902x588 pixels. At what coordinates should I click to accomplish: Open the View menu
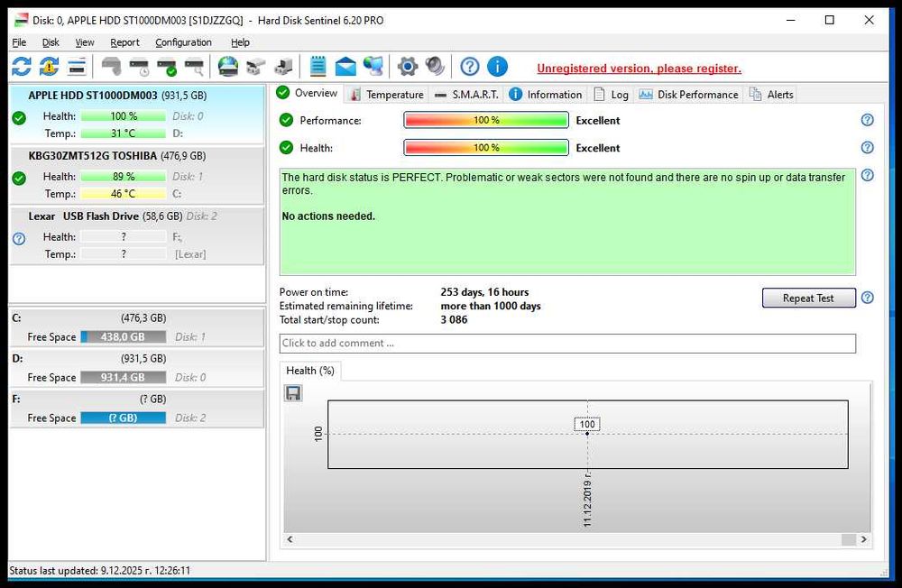tap(85, 42)
